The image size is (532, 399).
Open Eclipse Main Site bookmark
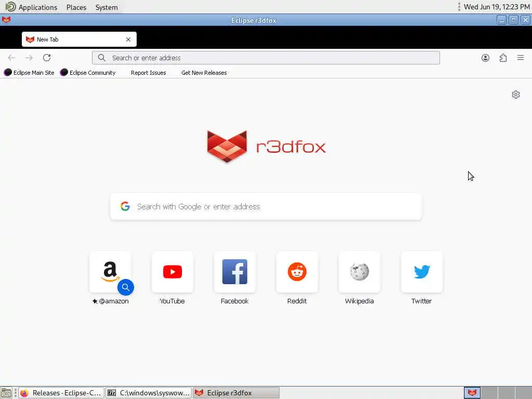[x=29, y=73]
